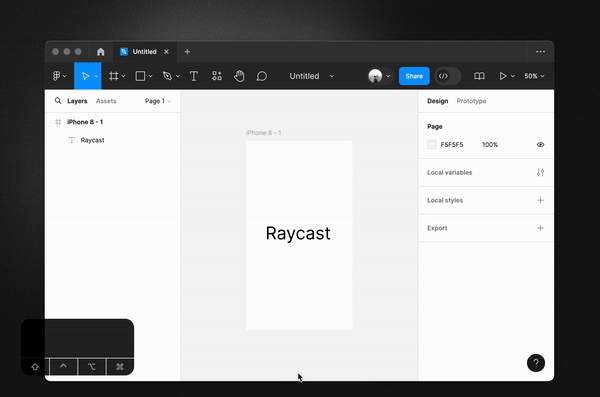Click the control key indicator
Screen dimensions: 600x397
(x=64, y=367)
